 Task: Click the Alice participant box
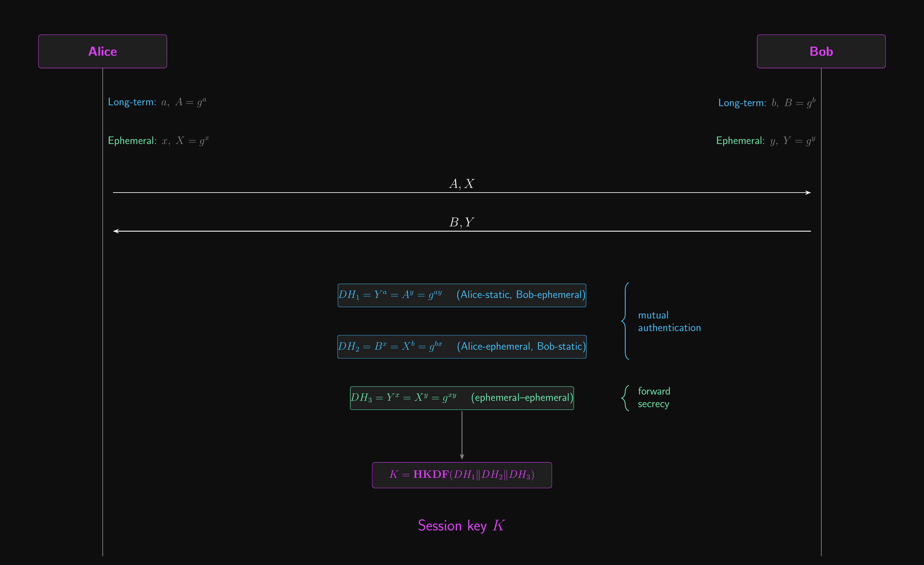(102, 51)
